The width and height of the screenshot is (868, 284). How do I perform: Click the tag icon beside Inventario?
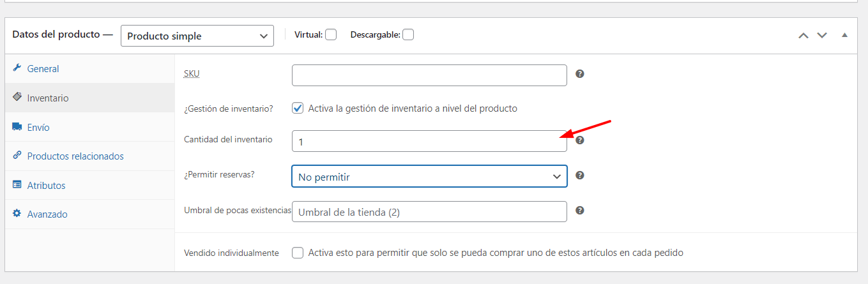click(17, 98)
